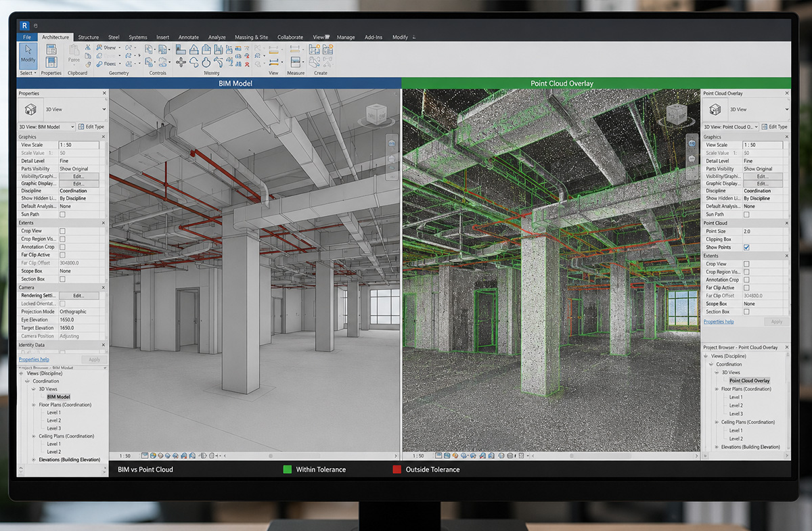Open the File menu tab
Screen dimensions: 812x531
click(x=27, y=37)
